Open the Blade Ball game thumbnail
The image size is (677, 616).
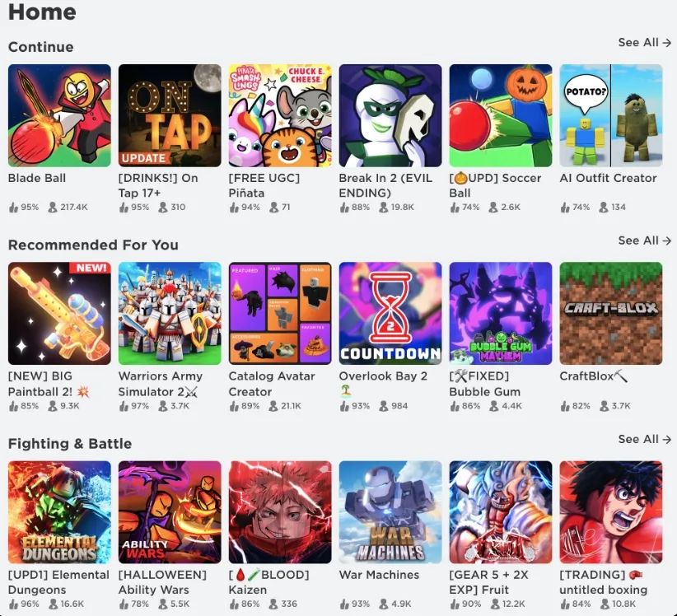[x=59, y=115]
